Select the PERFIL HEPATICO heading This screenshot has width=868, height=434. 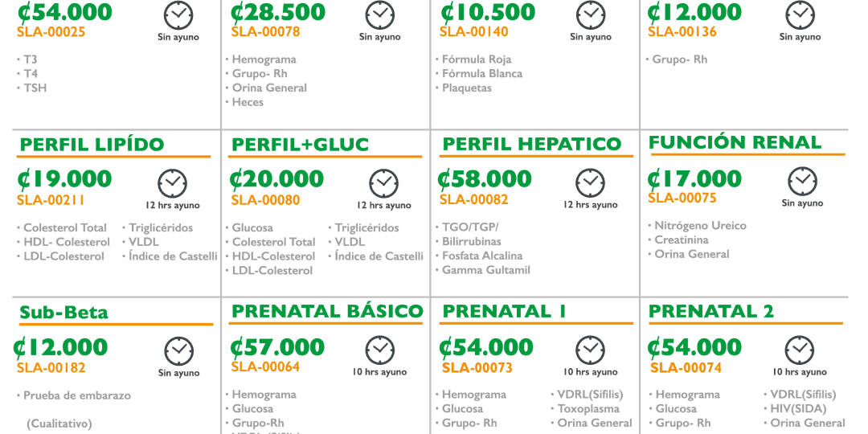(532, 145)
